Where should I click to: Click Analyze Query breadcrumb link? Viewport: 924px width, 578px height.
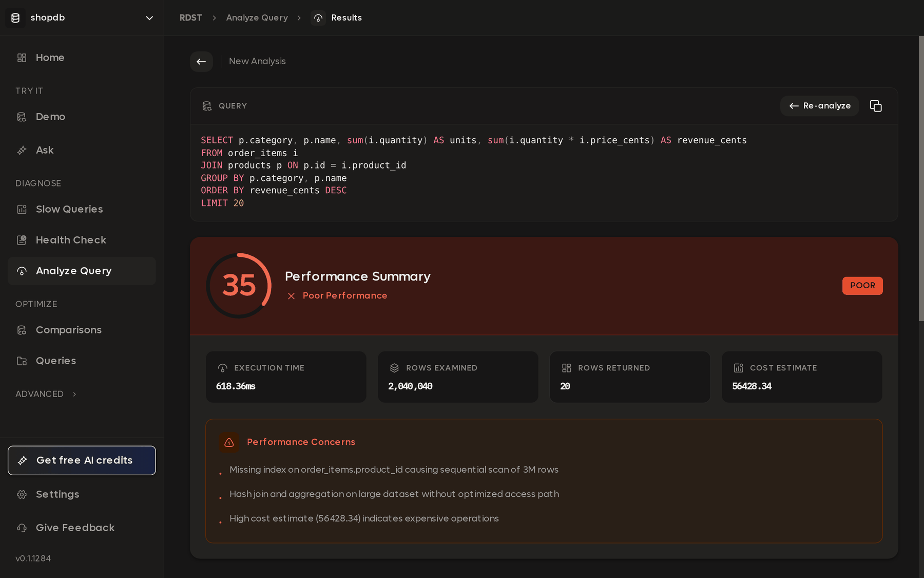(257, 18)
